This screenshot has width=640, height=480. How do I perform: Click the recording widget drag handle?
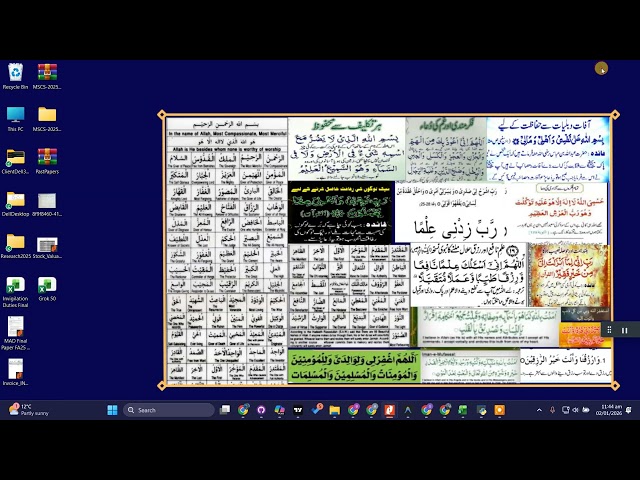pos(610,330)
